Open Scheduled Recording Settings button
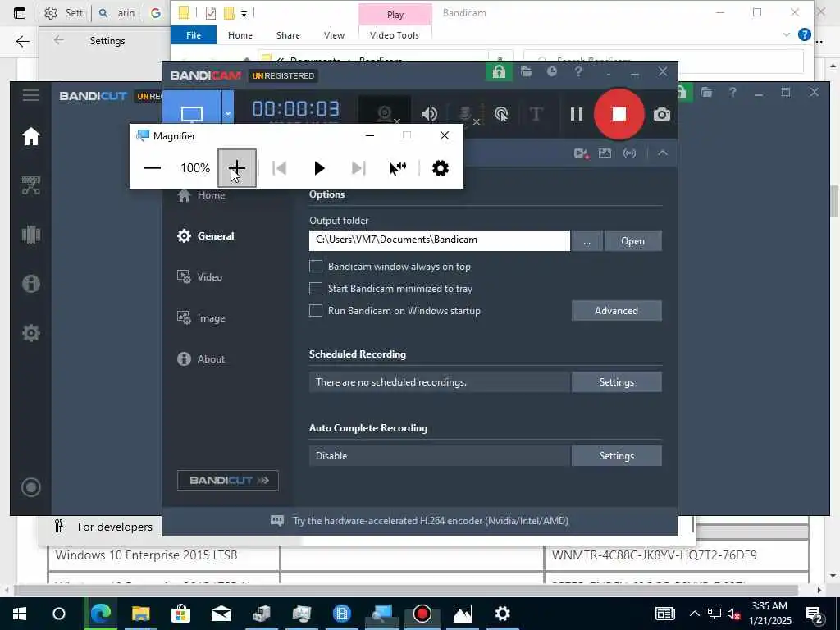This screenshot has height=630, width=840. tap(617, 382)
